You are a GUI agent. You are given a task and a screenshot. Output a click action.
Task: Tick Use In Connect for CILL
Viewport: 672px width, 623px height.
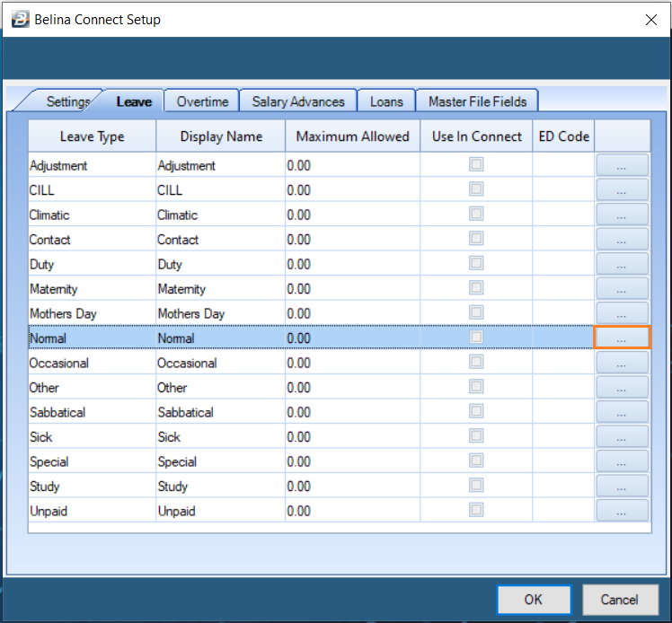coord(476,189)
